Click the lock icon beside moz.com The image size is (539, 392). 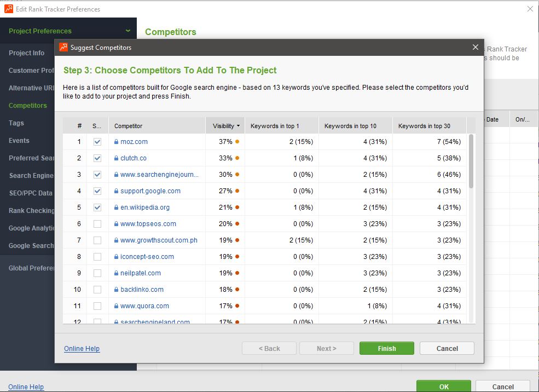116,142
